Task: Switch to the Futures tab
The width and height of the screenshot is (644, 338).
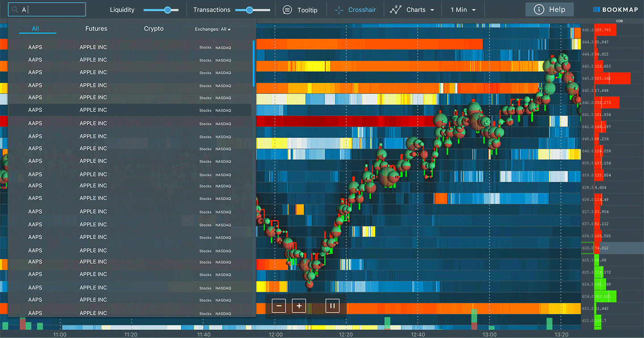Action: tap(96, 29)
